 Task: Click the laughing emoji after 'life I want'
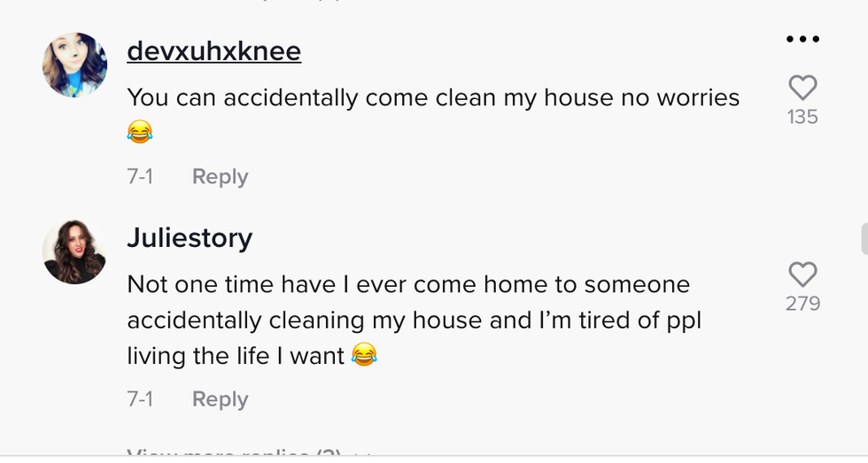pos(364,356)
